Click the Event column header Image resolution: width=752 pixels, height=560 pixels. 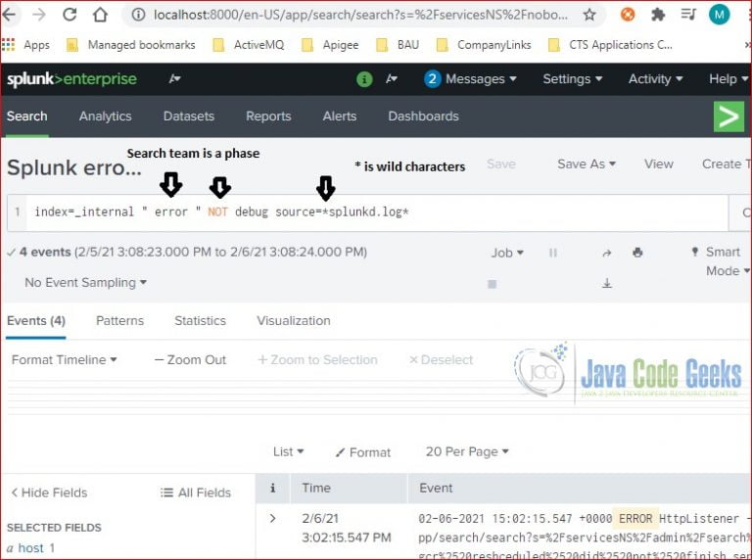point(436,489)
